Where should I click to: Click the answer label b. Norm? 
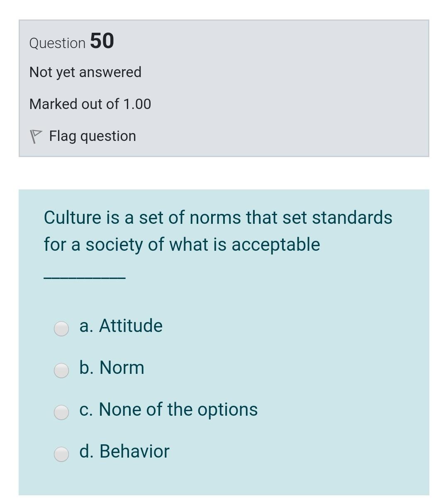coord(111,368)
